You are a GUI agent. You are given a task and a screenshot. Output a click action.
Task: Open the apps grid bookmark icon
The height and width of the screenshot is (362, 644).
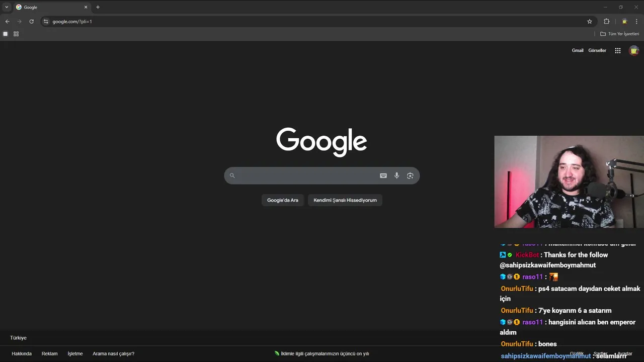tap(16, 34)
